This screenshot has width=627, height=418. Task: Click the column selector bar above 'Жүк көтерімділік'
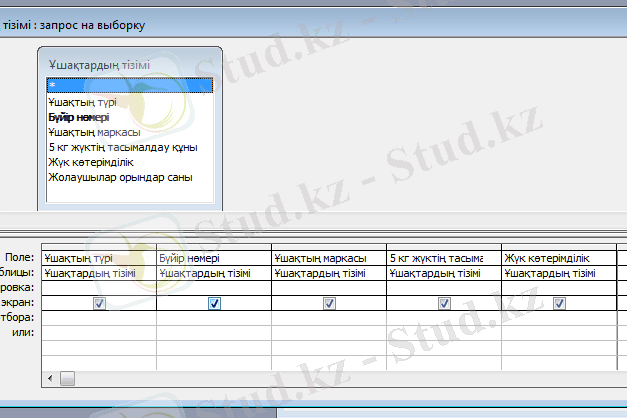pyautogui.click(x=559, y=247)
